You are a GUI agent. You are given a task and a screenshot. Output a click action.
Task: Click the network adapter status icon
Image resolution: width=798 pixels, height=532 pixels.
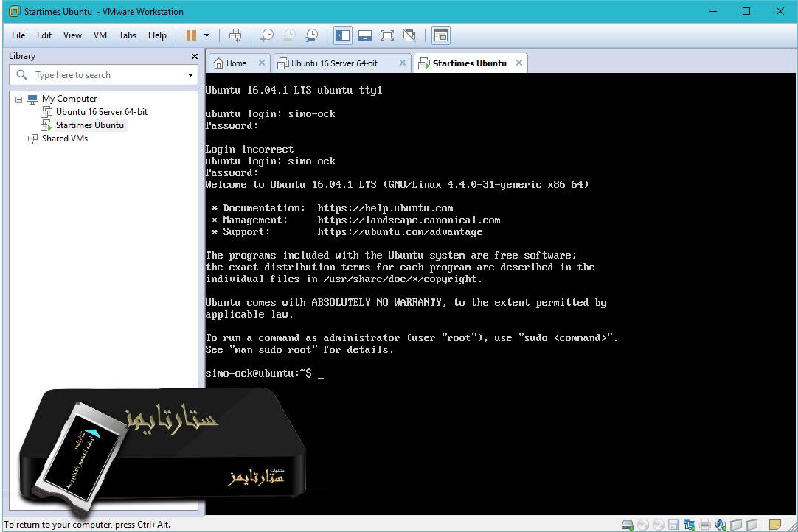point(689,525)
